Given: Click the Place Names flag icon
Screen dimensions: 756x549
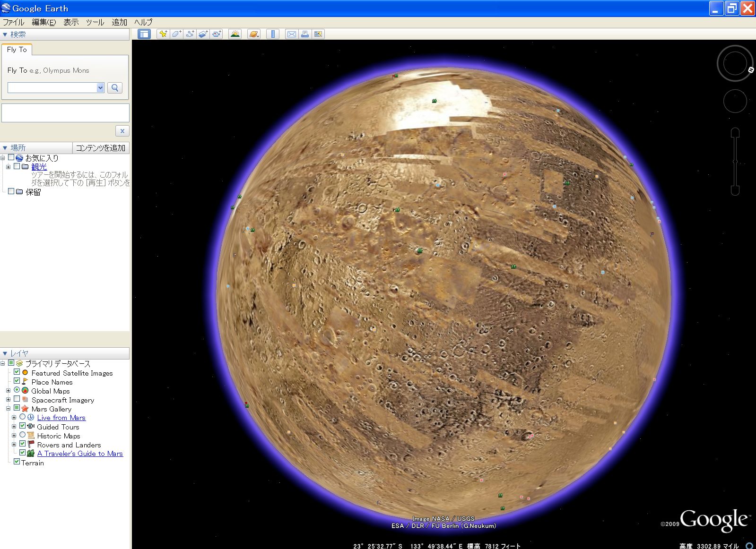Looking at the screenshot, I should point(26,382).
